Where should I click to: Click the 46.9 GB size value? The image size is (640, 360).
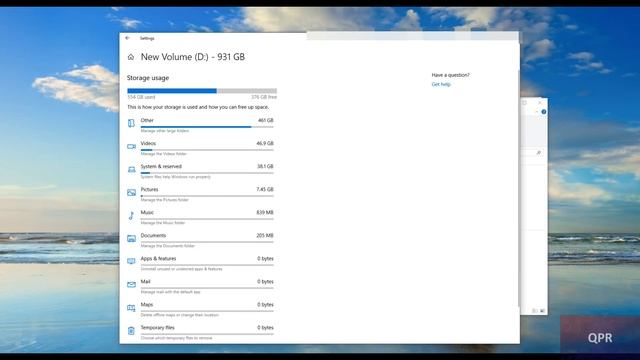265,143
